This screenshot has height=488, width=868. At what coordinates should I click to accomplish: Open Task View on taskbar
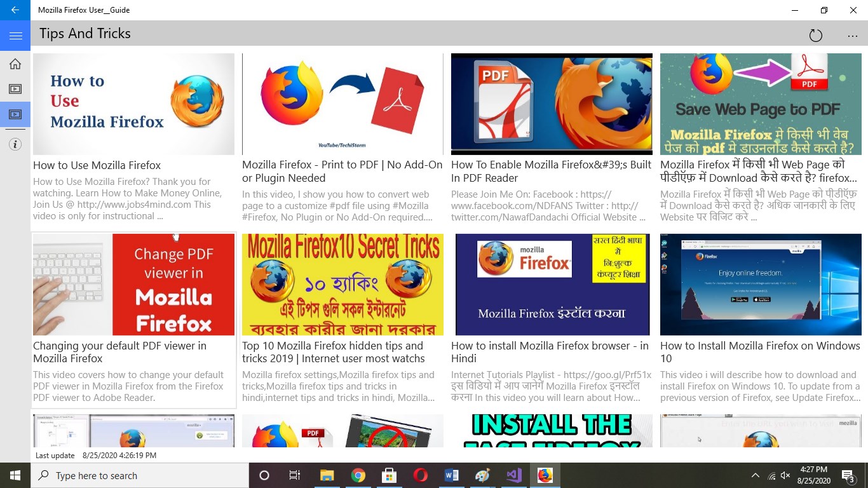[295, 475]
